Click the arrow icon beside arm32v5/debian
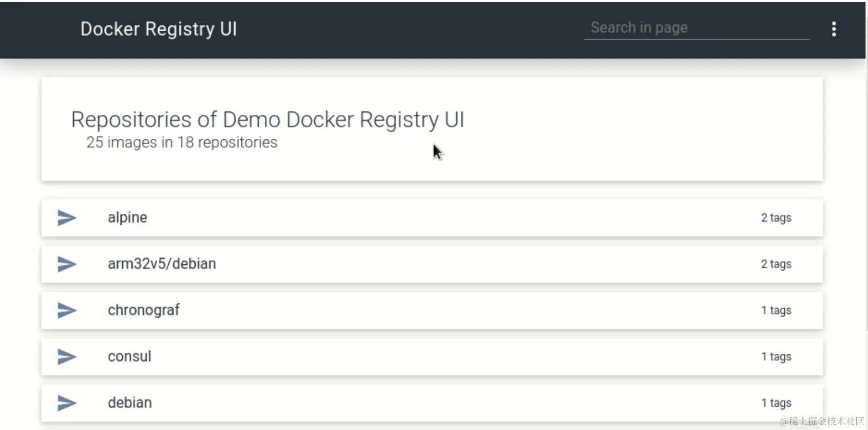This screenshot has height=430, width=868. [67, 264]
